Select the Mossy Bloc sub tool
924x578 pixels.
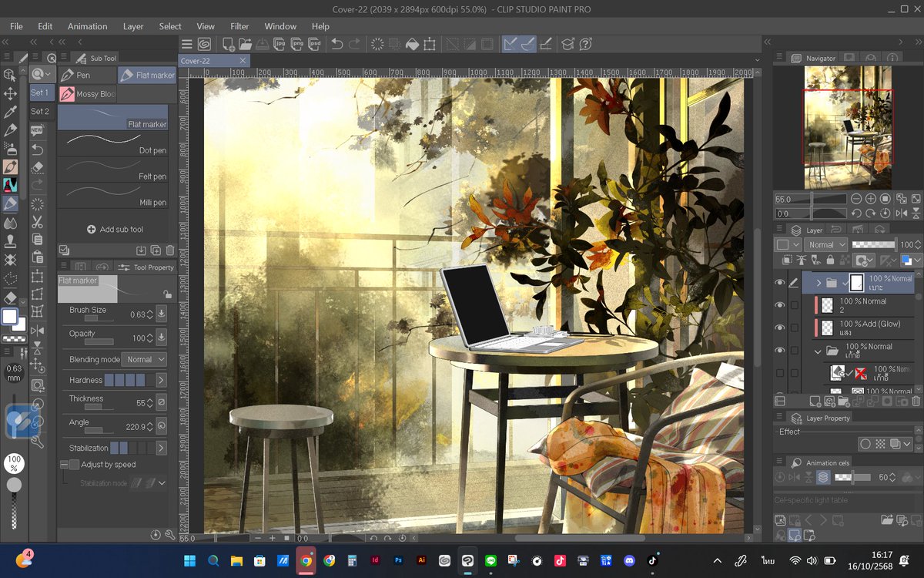[87, 93]
